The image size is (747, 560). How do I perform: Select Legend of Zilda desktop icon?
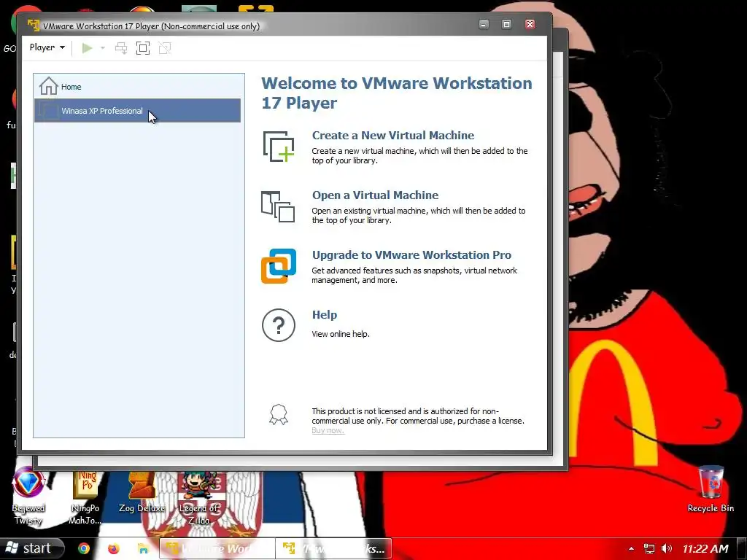click(x=198, y=498)
